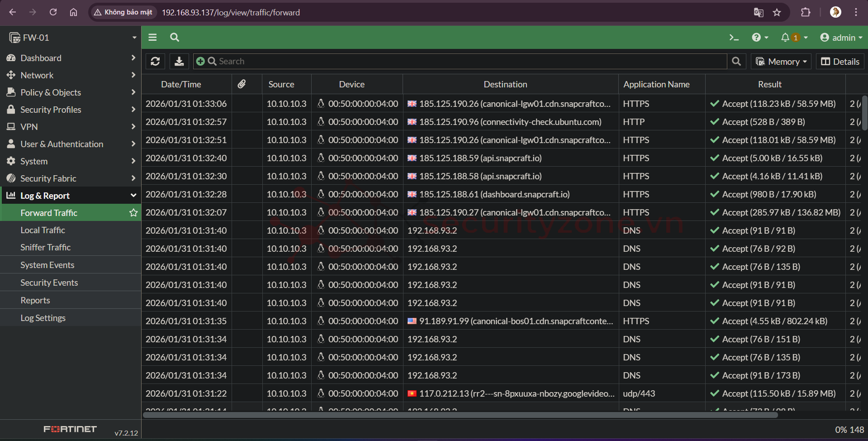Toggle the Details panel button

point(840,62)
